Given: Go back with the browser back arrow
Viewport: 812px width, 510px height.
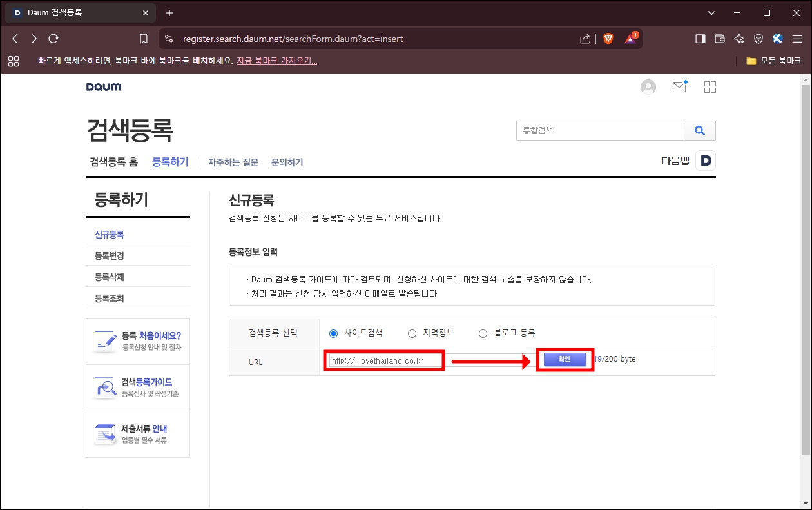Looking at the screenshot, I should 15,39.
